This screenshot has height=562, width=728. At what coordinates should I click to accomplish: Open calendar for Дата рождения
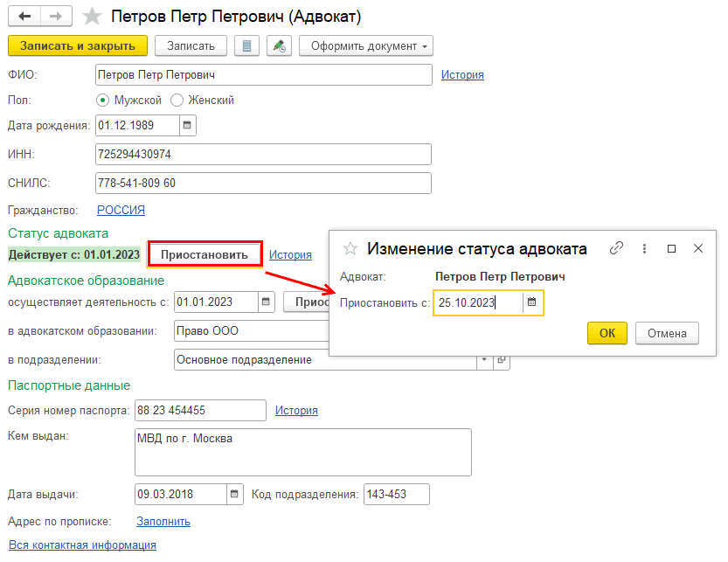[x=187, y=125]
